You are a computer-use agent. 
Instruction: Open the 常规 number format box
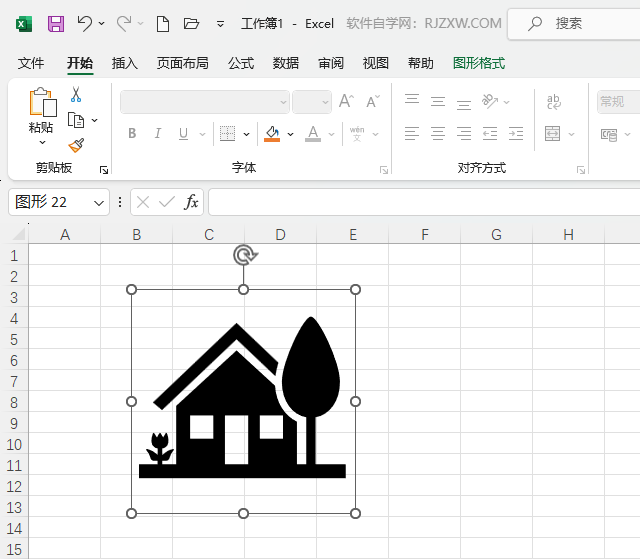click(x=618, y=102)
